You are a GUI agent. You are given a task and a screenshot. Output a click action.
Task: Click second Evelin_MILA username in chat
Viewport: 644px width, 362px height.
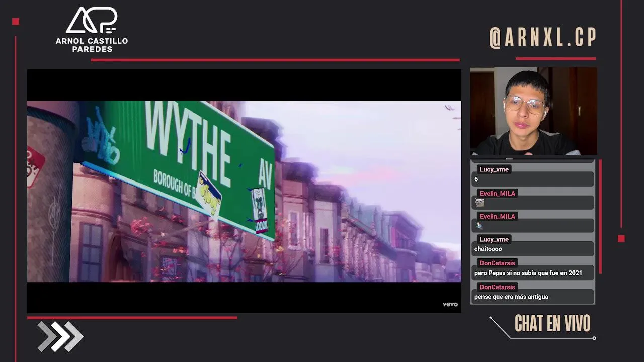coord(497,216)
